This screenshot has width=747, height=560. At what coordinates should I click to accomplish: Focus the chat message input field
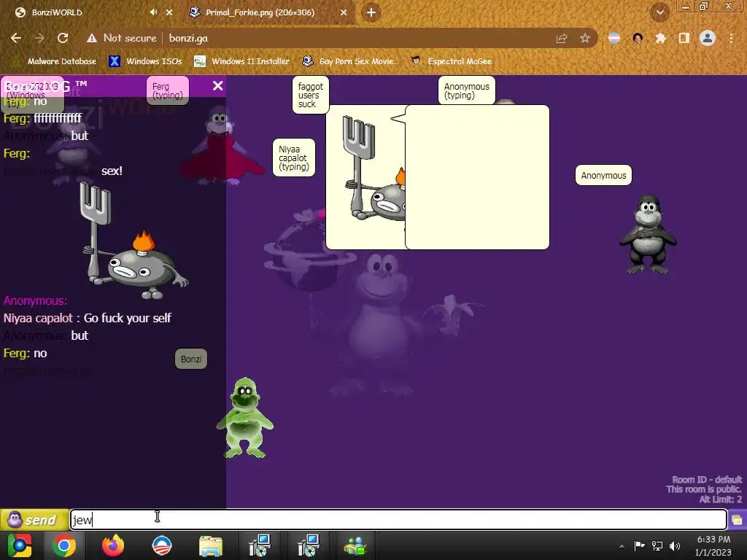click(398, 519)
